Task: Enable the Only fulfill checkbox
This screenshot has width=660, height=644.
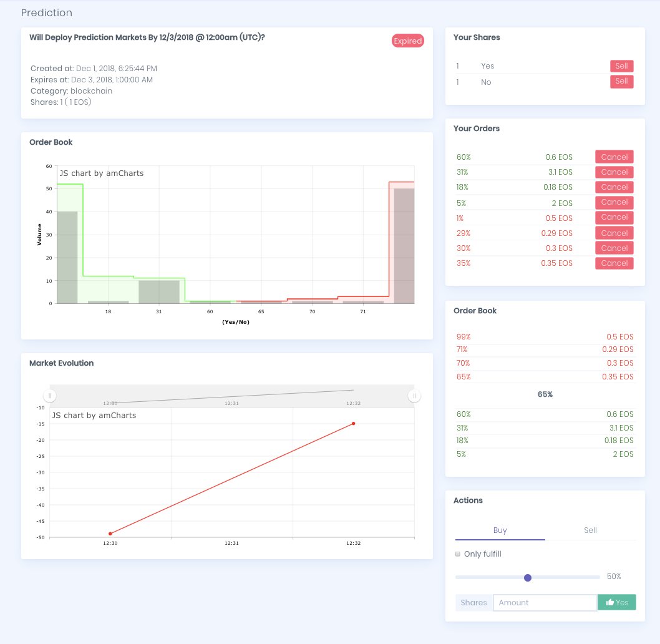Action: pos(457,554)
